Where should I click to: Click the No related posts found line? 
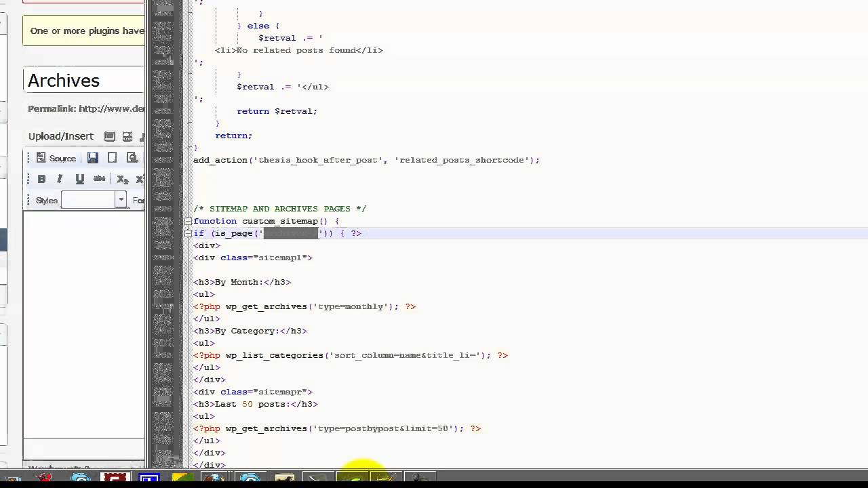tap(299, 50)
